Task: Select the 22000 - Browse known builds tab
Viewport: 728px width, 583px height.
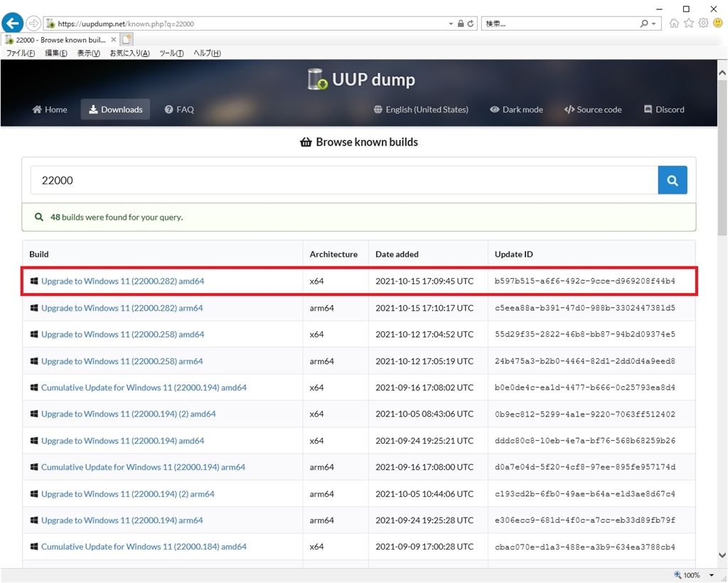Action: pos(60,40)
